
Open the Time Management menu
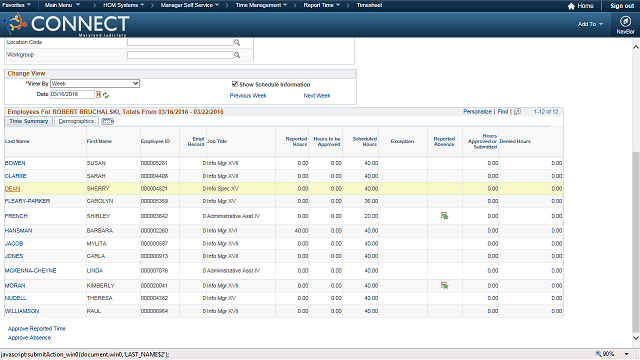pos(261,5)
